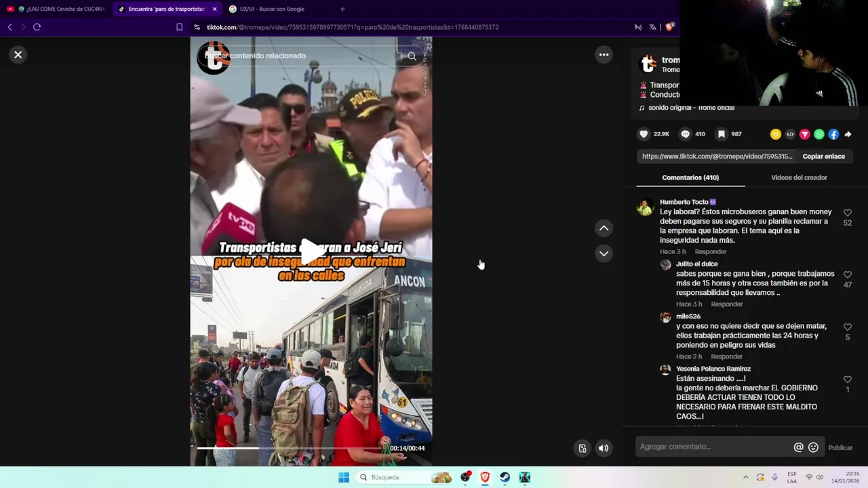Bookmark this page in the address bar

pos(179,27)
